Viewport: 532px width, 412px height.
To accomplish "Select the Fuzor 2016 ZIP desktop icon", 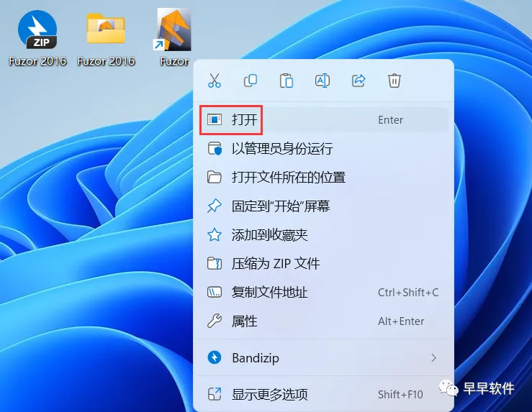I will click(37, 38).
